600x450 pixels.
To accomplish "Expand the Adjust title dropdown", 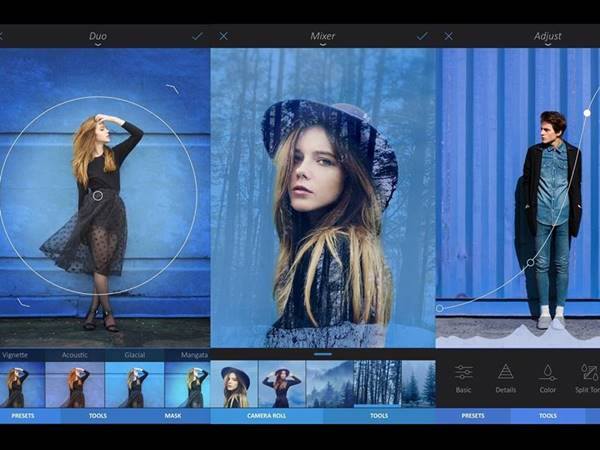I will click(547, 38).
